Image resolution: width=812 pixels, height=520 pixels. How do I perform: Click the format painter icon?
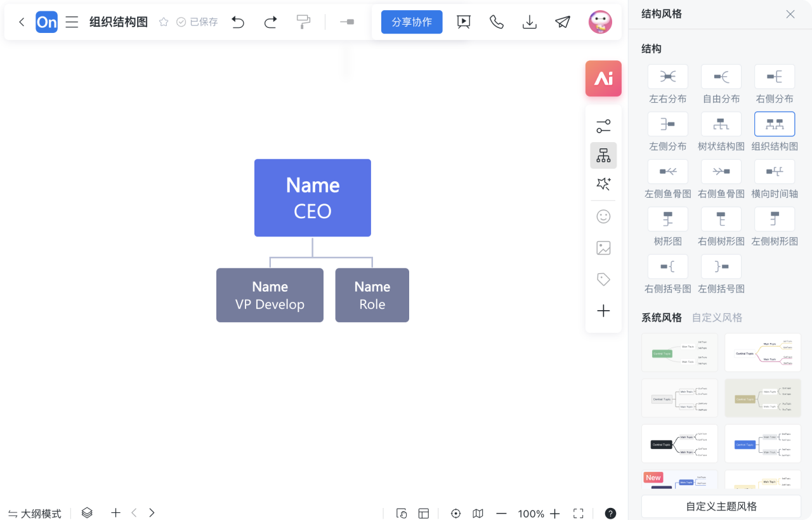pos(303,22)
